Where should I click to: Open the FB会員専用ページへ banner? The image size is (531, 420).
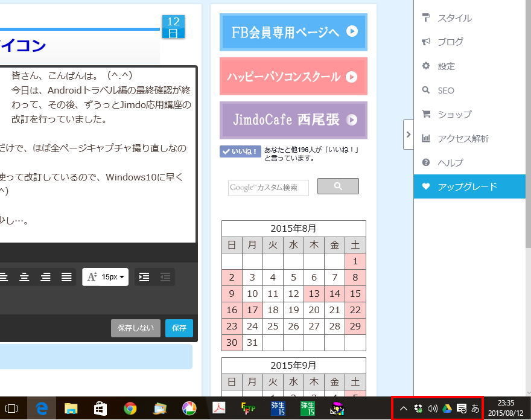tap(294, 32)
